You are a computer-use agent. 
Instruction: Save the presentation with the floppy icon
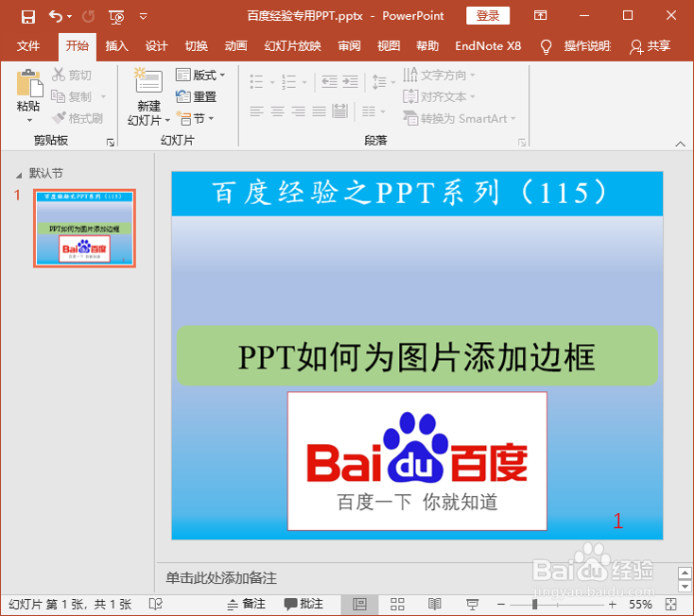[x=27, y=17]
